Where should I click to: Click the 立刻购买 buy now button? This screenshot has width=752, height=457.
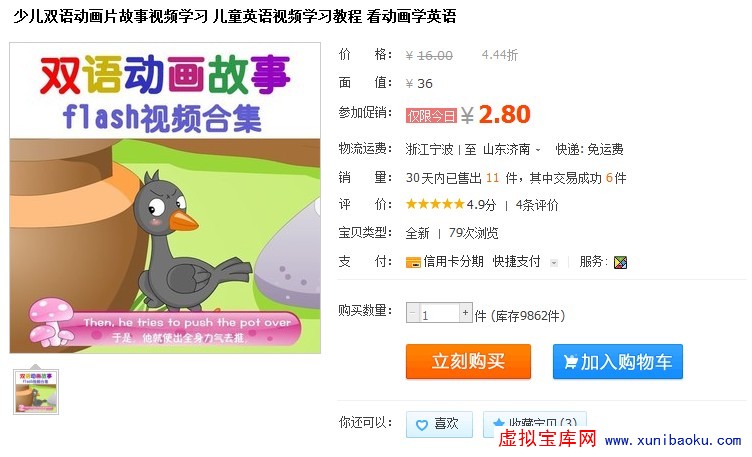click(468, 361)
